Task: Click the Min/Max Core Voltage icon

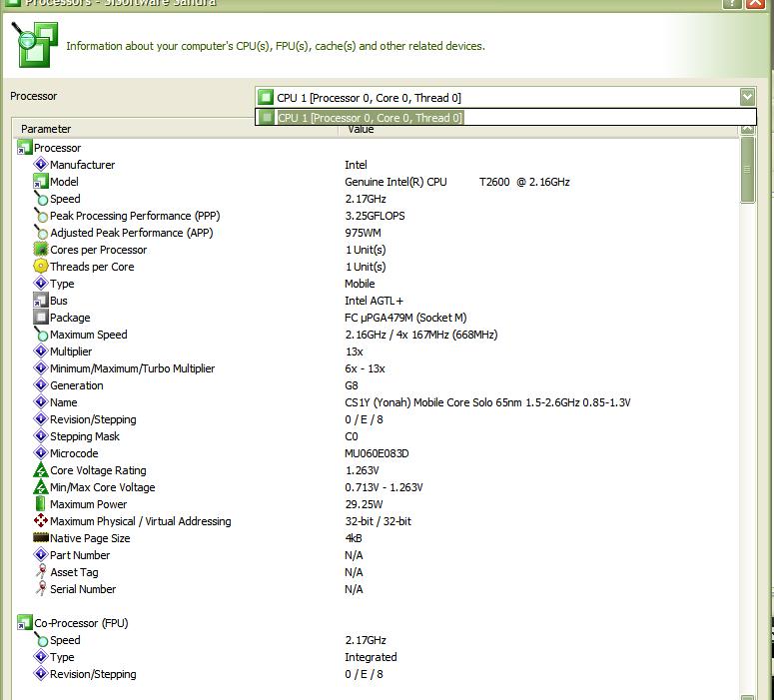Action: [x=41, y=486]
